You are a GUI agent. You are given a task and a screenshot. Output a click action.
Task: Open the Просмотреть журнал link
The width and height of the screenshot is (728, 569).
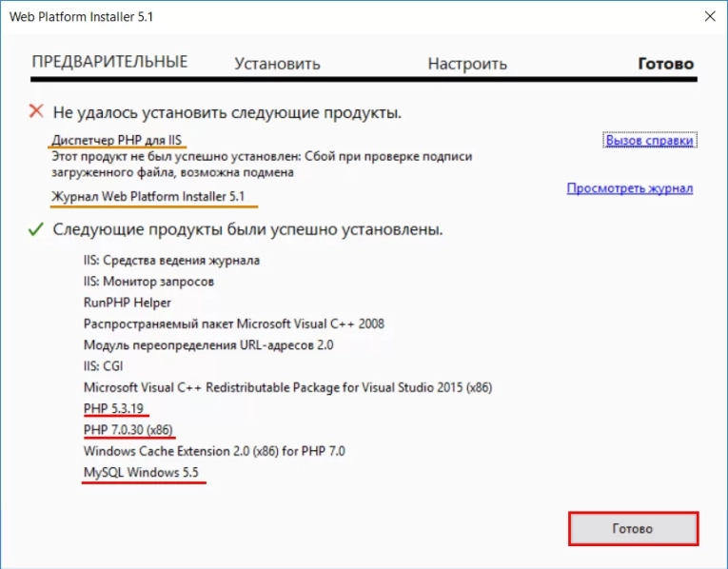pyautogui.click(x=630, y=188)
